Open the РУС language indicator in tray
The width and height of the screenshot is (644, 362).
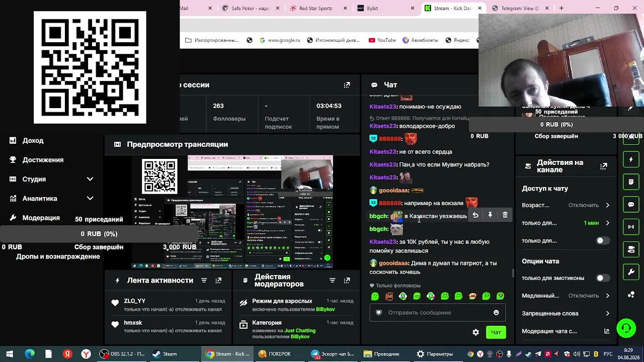point(608,354)
